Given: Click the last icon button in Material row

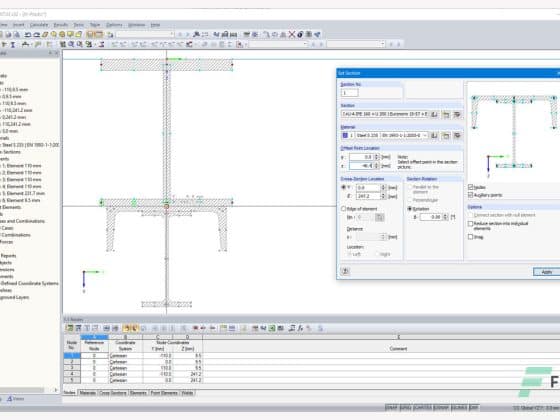Looking at the screenshot, I should [x=457, y=135].
